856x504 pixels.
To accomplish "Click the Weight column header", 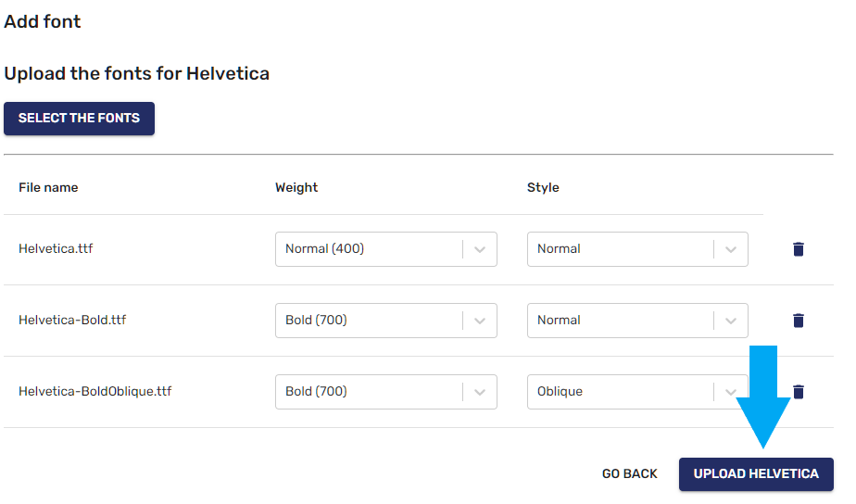I will 296,187.
